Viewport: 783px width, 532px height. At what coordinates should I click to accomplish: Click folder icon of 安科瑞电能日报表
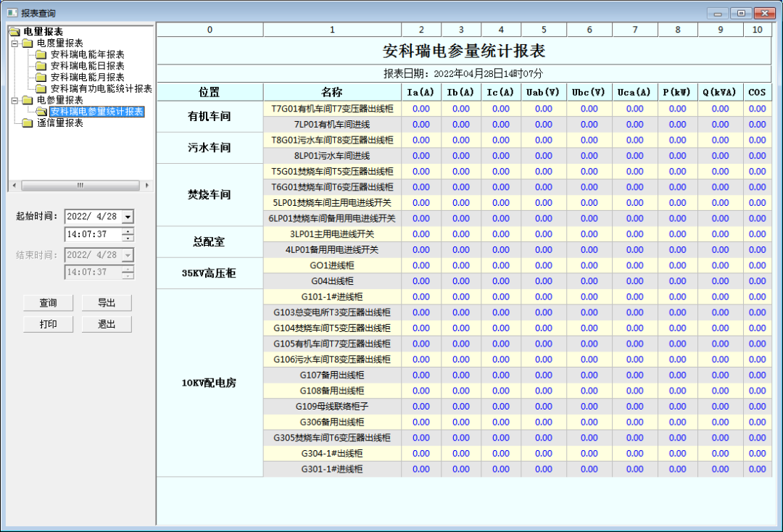(x=41, y=66)
